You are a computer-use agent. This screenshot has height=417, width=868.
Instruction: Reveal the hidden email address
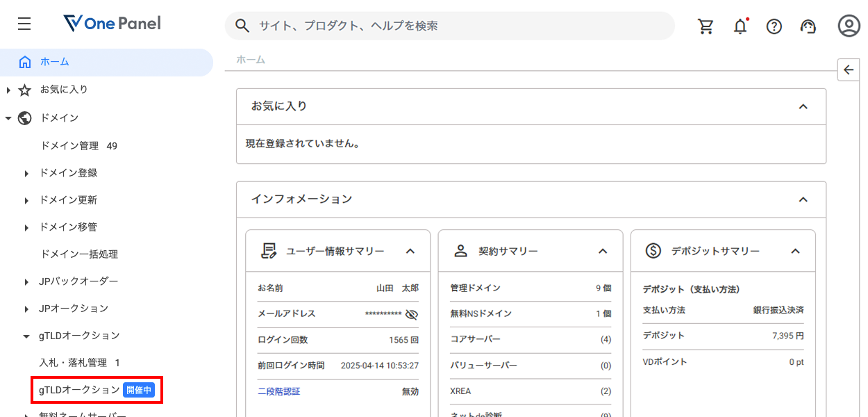click(x=412, y=314)
